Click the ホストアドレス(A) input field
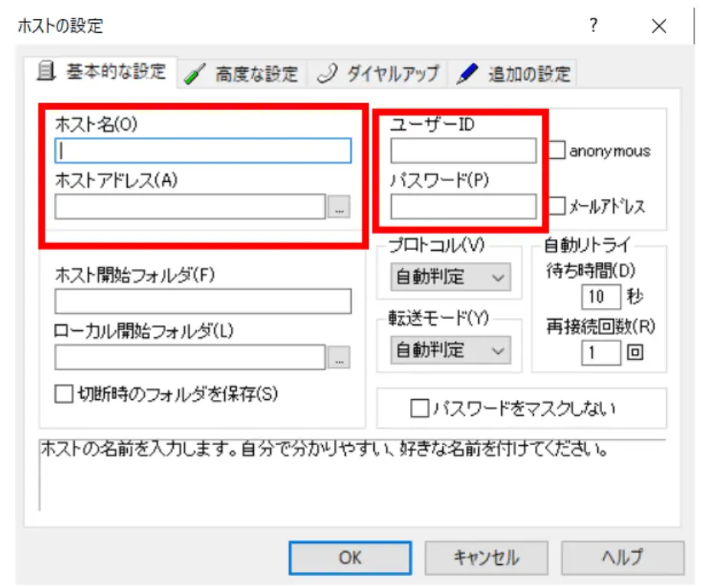This screenshot has height=588, width=703. pos(190,206)
